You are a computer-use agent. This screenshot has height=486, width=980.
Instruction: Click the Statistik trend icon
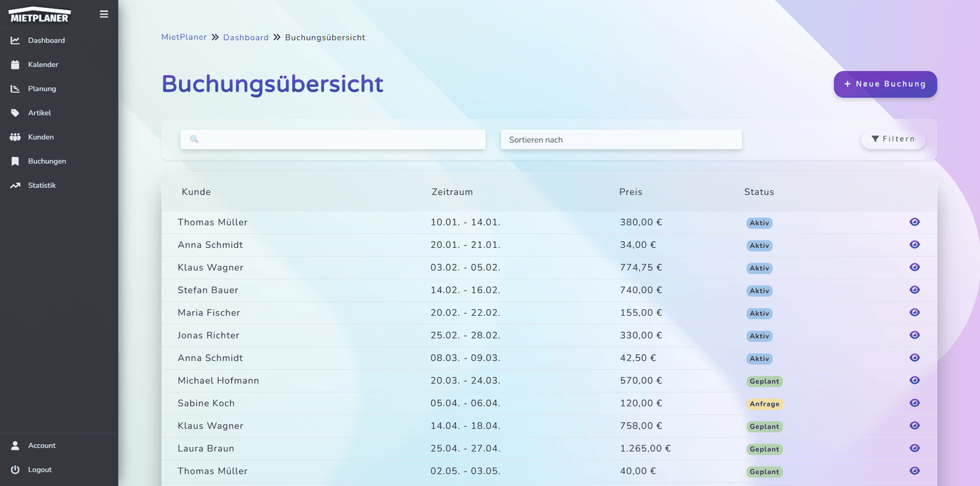[15, 185]
